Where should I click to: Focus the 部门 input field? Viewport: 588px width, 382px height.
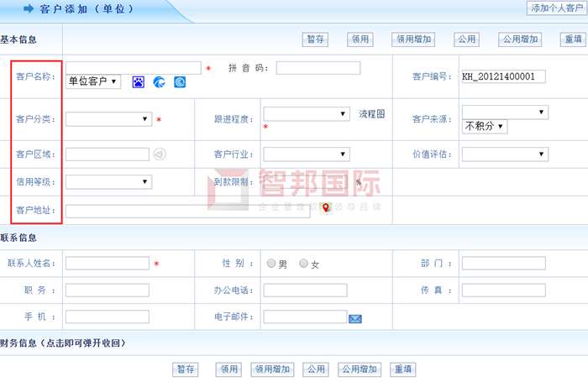tap(504, 263)
